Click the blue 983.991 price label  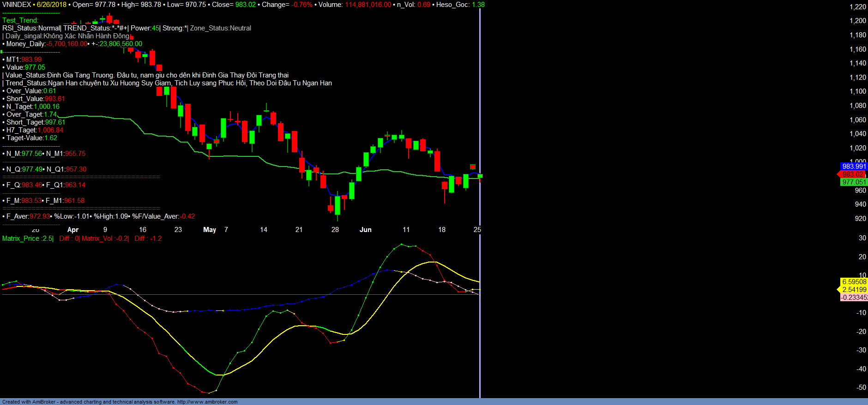coord(854,167)
